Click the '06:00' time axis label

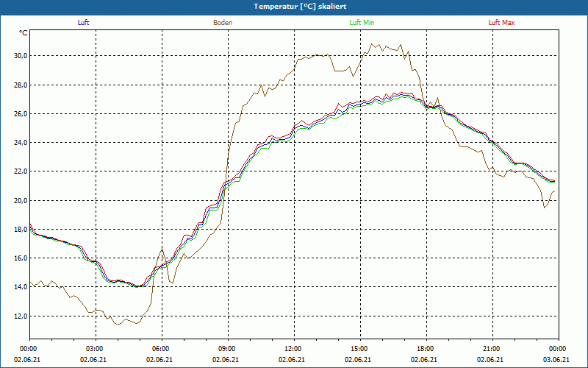pyautogui.click(x=162, y=349)
